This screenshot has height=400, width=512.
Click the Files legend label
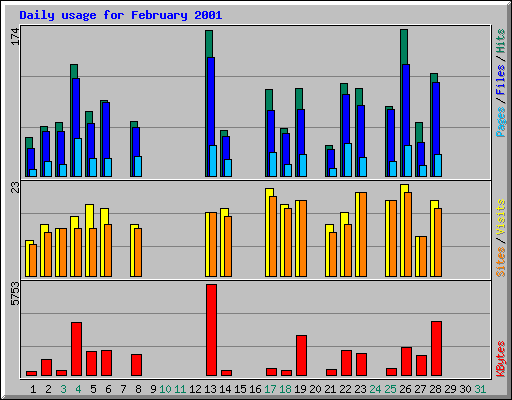[x=501, y=80]
